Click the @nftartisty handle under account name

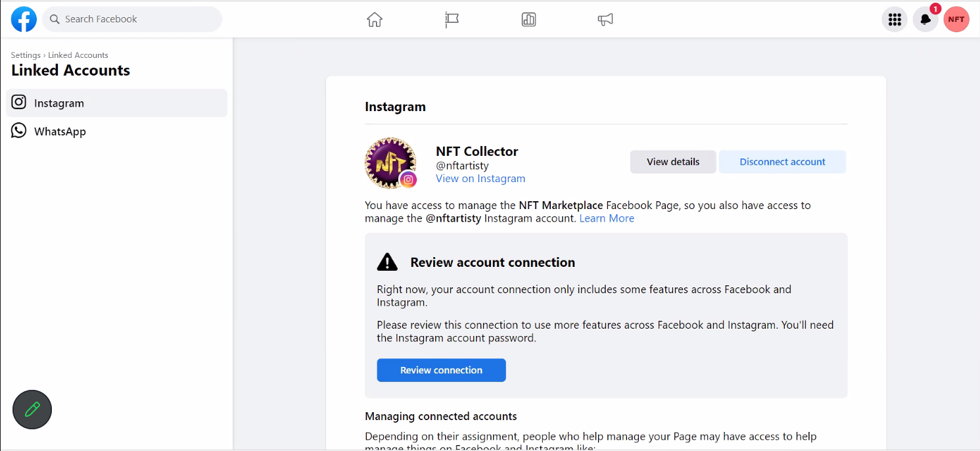(462, 166)
